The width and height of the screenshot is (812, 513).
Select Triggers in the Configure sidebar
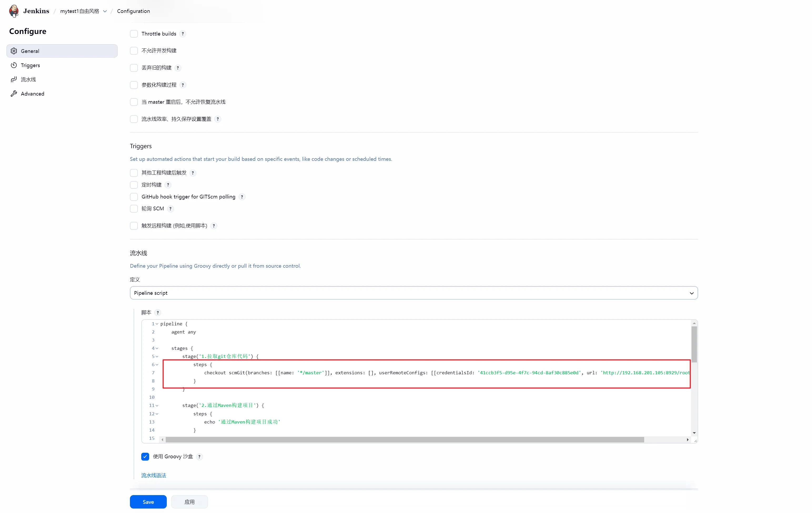click(30, 65)
